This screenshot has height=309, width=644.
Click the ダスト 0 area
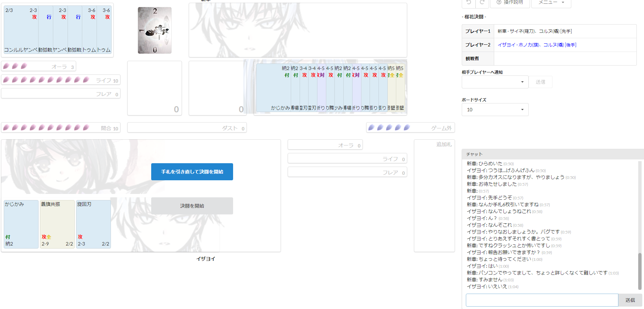187,128
